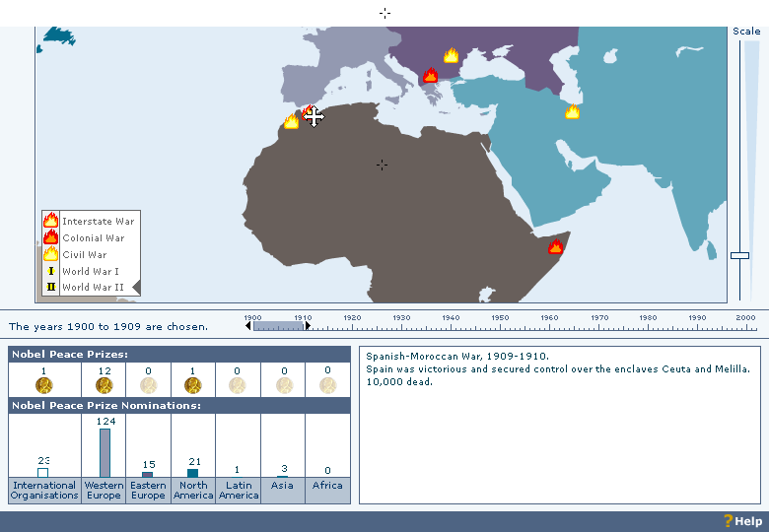This screenshot has height=532, width=769.
Task: Click the timeline right arrow handle
Action: point(308,326)
